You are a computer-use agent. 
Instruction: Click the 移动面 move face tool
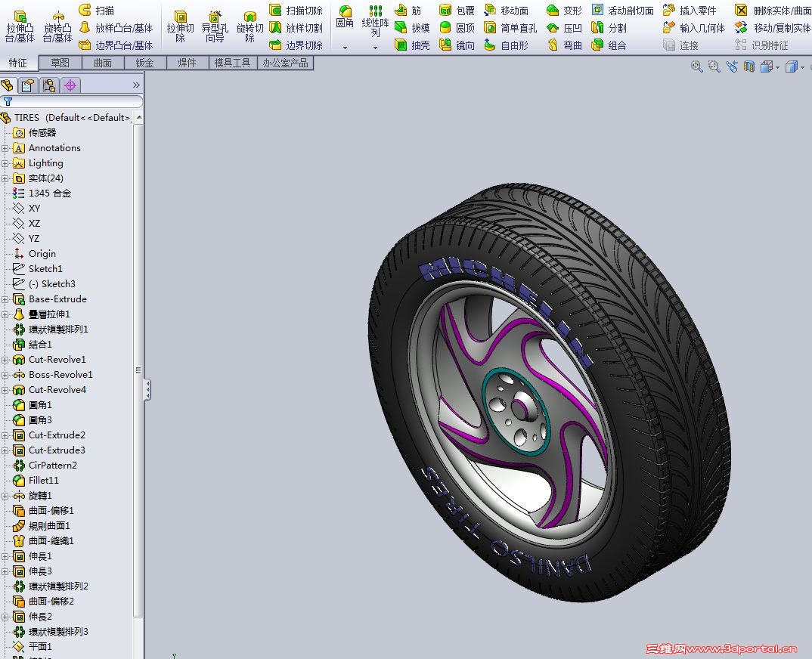[507, 11]
